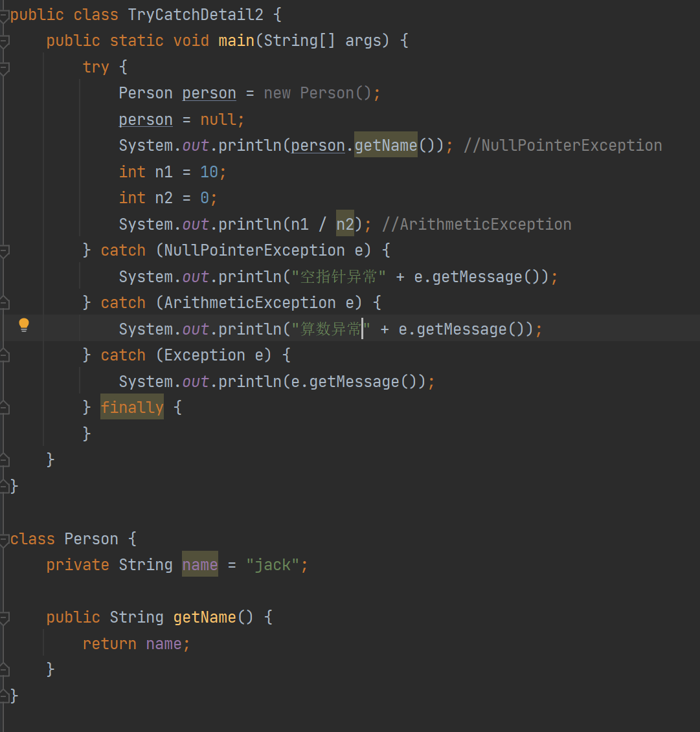This screenshot has height=732, width=700.
Task: Collapse the try block fold marker
Action: 4,68
